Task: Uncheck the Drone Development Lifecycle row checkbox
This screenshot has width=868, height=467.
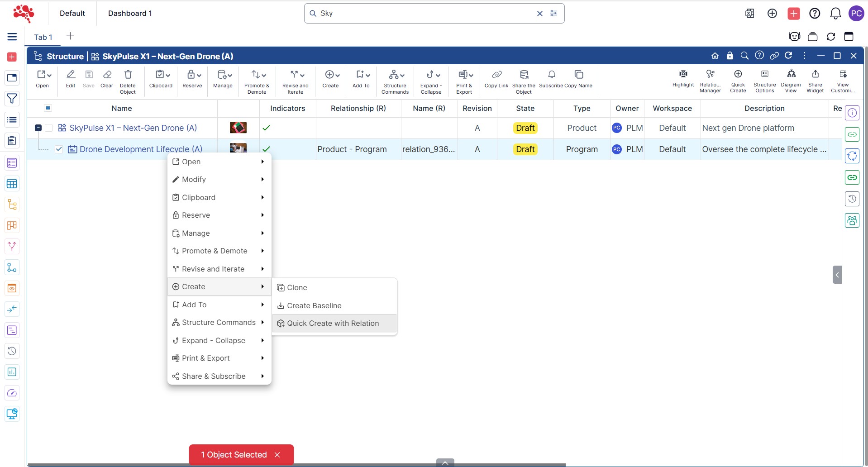Action: (59, 149)
